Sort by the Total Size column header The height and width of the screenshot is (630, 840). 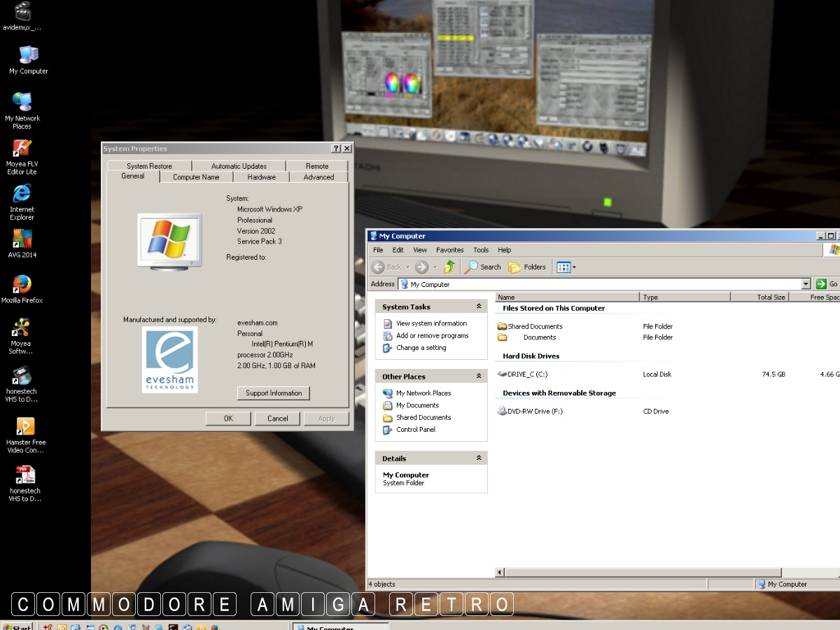pyautogui.click(x=759, y=297)
